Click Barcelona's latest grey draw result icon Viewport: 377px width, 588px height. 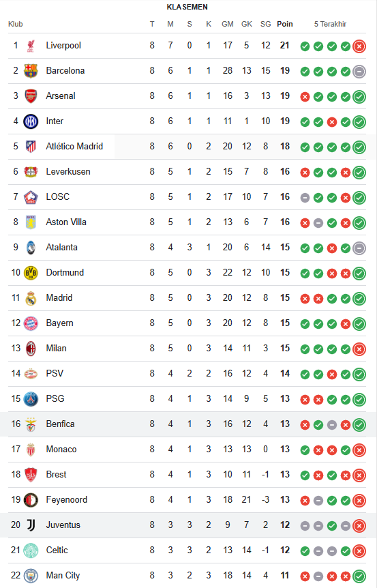tap(359, 71)
